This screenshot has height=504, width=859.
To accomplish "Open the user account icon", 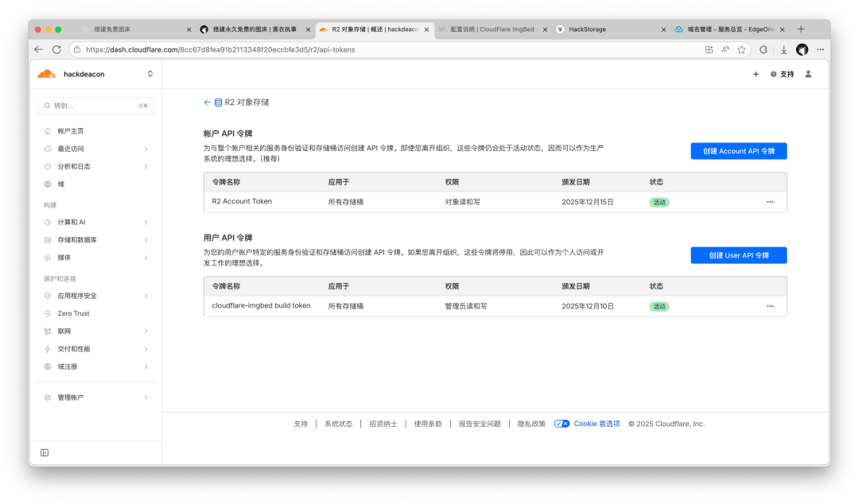I will [808, 74].
